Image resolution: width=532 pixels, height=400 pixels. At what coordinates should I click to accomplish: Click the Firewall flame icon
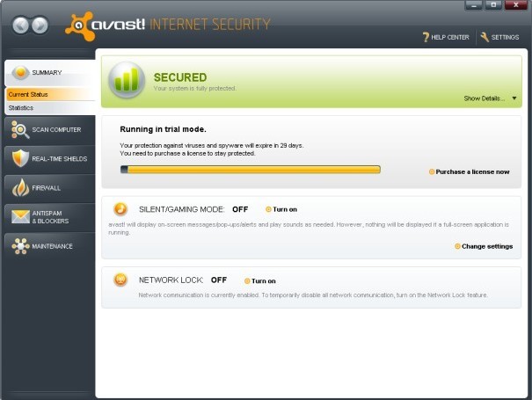coord(20,187)
